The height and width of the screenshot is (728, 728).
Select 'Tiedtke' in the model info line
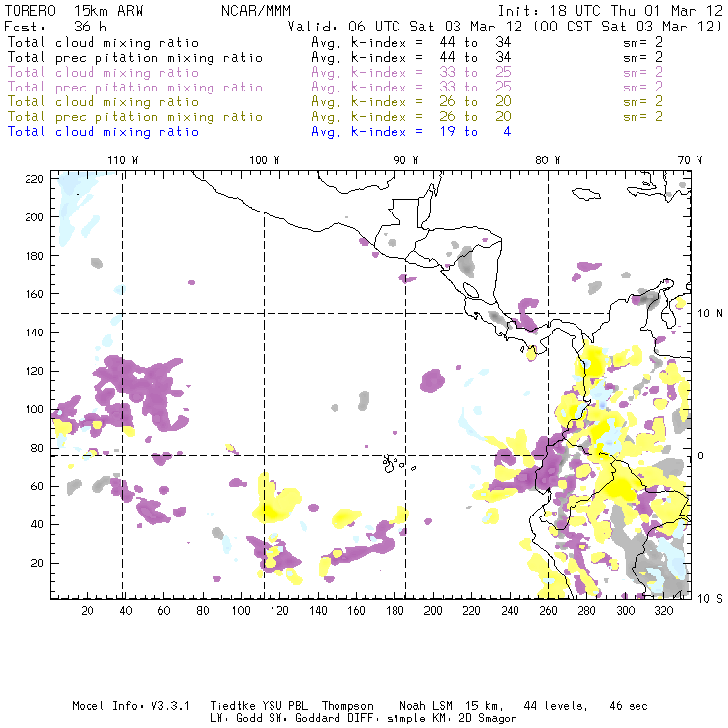coord(232,706)
